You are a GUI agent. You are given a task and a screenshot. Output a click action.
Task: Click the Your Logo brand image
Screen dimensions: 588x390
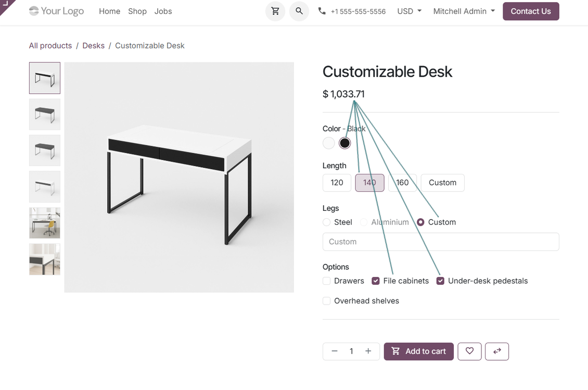pyautogui.click(x=57, y=11)
